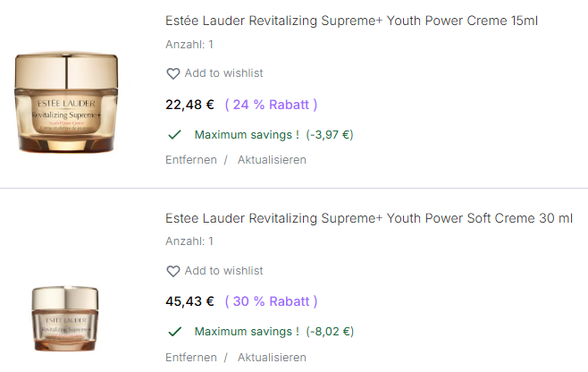Click the "Maximum savings !" text showing -8,02 €

[247, 332]
